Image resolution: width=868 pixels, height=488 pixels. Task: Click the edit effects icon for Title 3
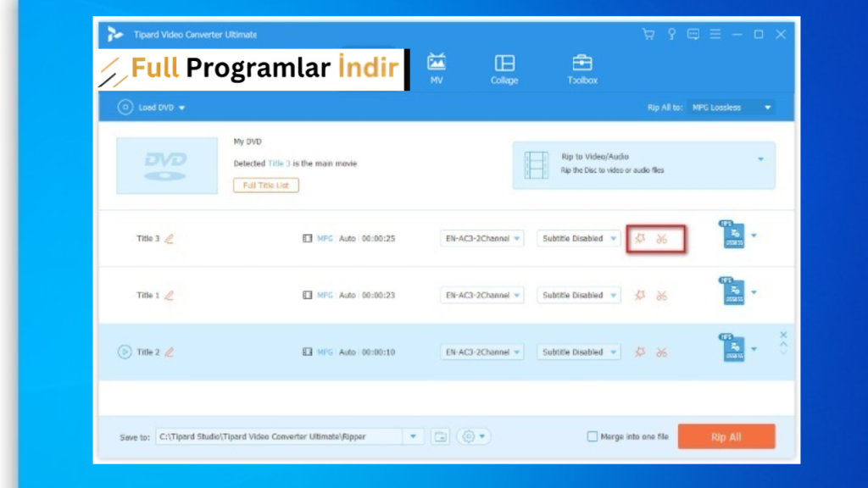click(640, 238)
